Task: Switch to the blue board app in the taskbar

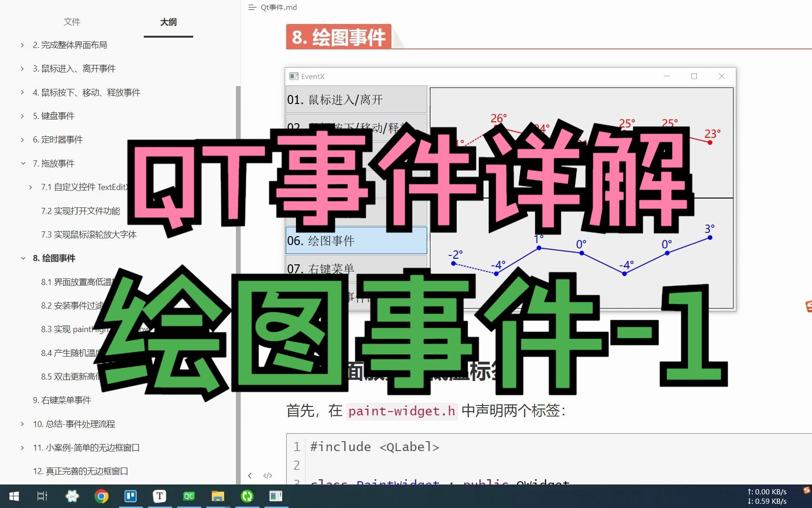Action: (x=131, y=496)
